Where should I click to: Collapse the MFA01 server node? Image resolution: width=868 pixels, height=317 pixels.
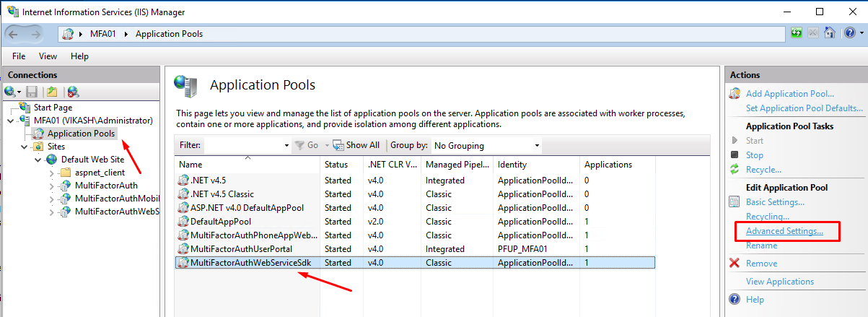coord(9,121)
